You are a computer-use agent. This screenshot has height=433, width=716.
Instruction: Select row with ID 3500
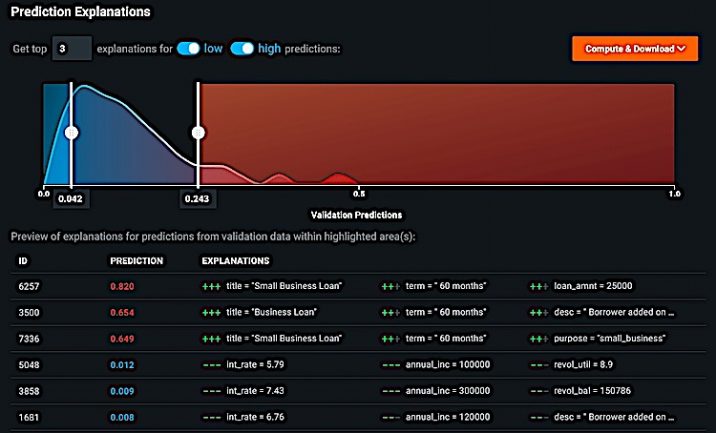click(30, 312)
